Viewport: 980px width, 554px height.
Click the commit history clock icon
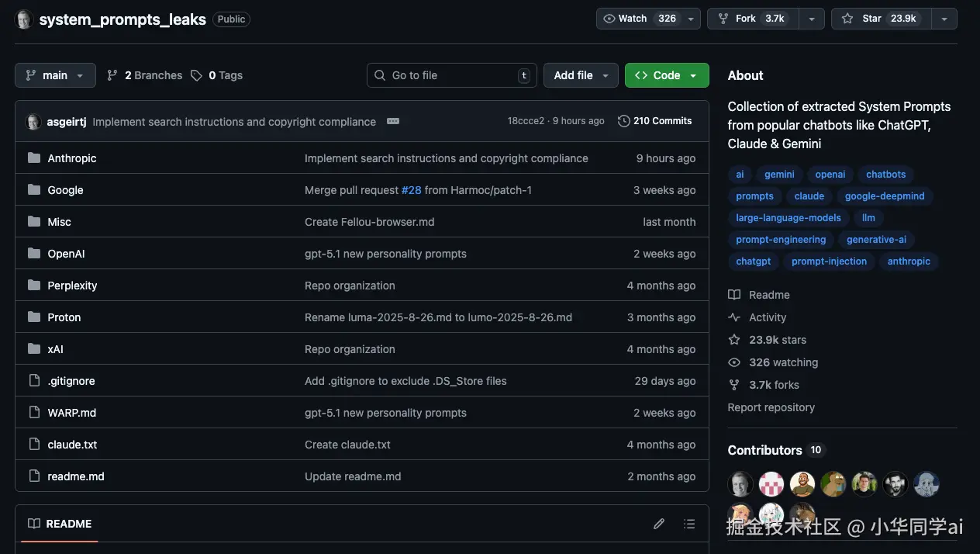[x=623, y=121]
